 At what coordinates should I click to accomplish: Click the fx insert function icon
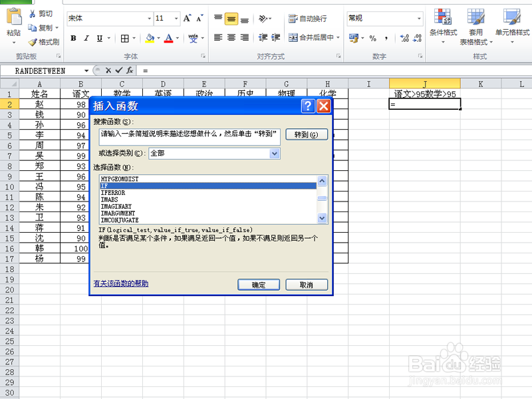(130, 70)
